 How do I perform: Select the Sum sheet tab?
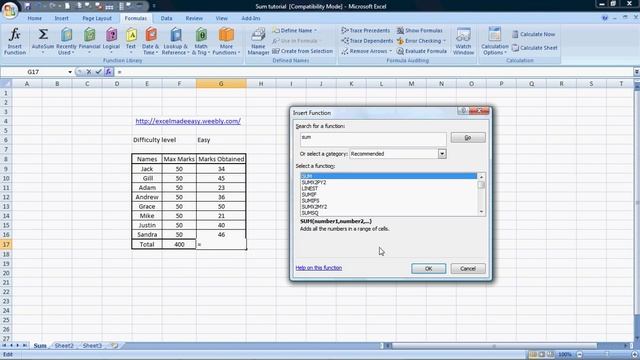coord(40,346)
